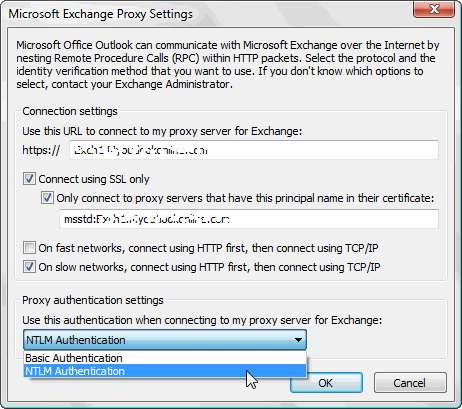Click the Connection settings group heading
The image size is (462, 409).
70,111
